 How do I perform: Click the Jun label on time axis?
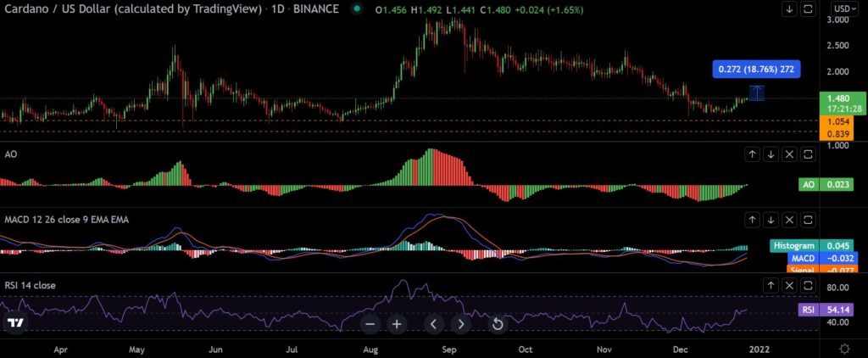[216, 350]
